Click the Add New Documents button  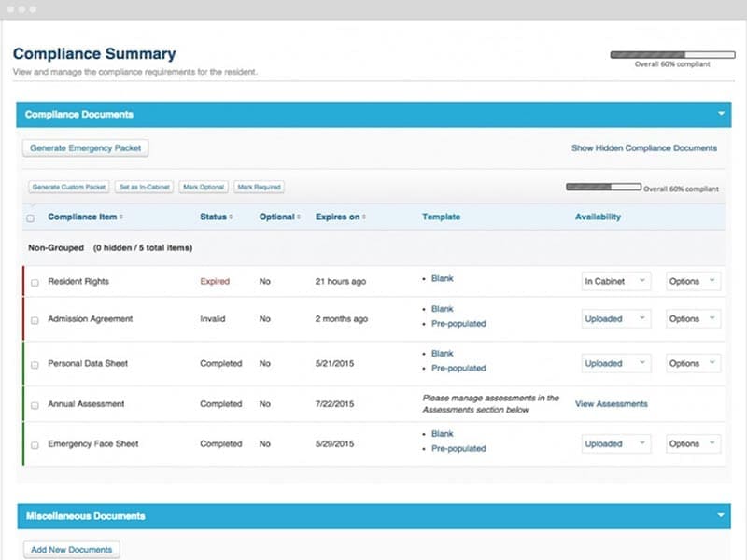pos(71,549)
